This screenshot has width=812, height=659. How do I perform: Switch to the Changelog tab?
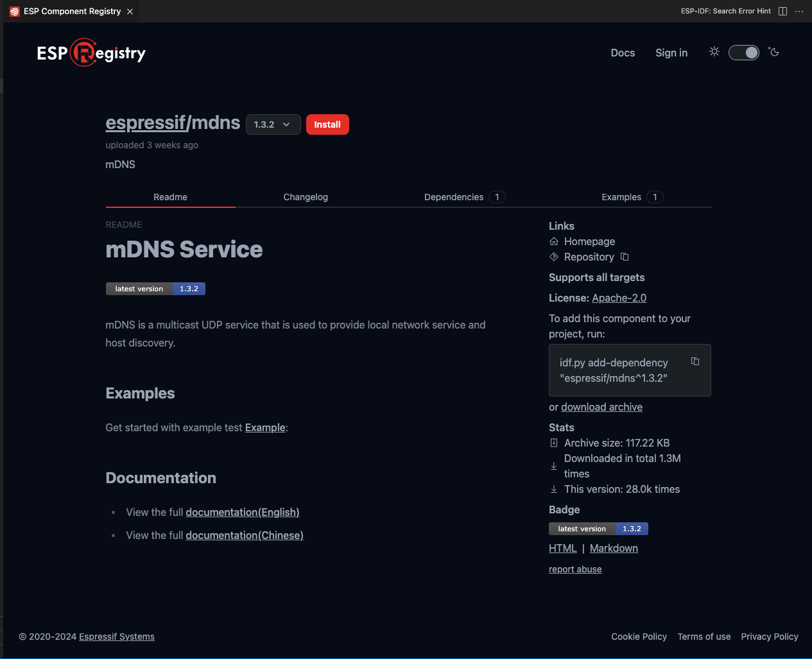306,197
